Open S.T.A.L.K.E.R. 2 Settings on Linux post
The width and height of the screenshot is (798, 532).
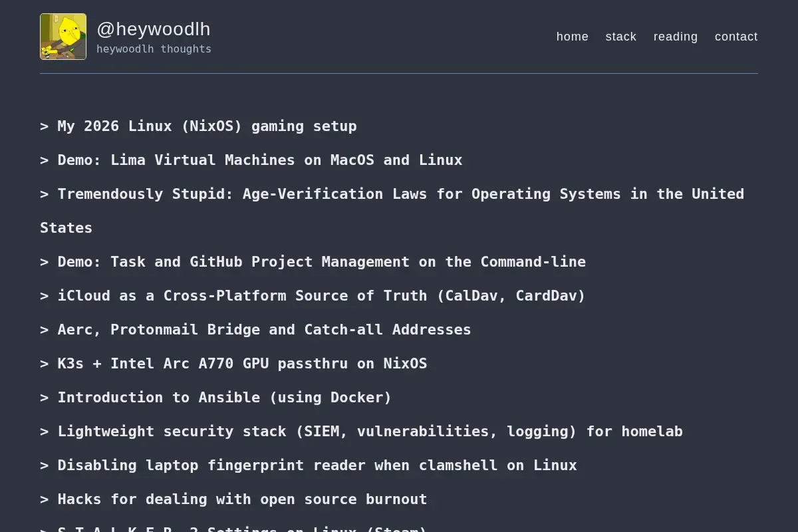click(x=242, y=529)
